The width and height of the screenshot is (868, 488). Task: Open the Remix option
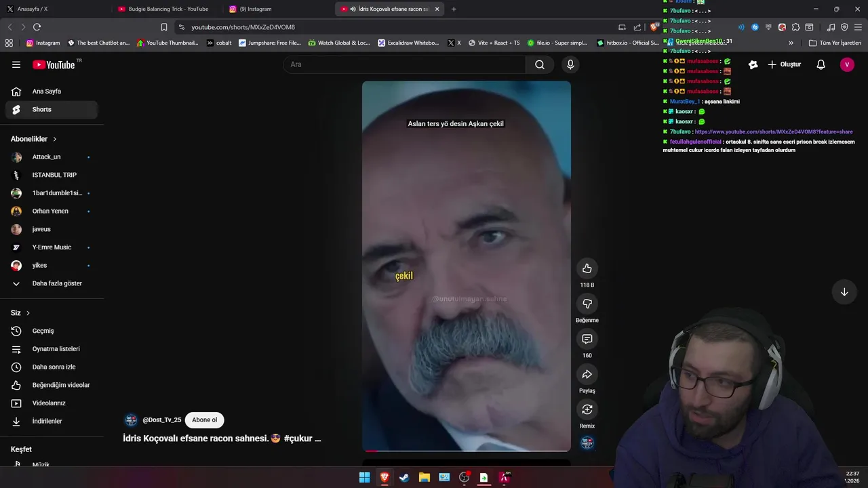click(x=587, y=409)
